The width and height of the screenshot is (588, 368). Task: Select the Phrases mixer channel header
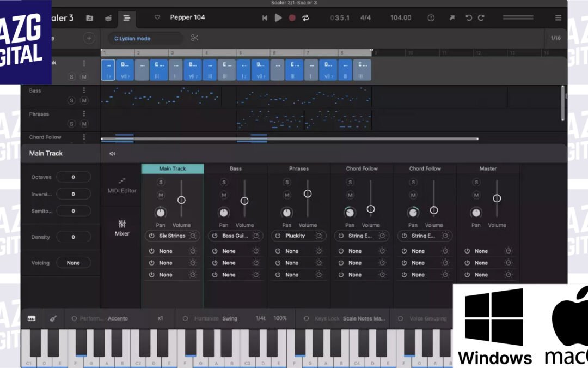coord(299,168)
